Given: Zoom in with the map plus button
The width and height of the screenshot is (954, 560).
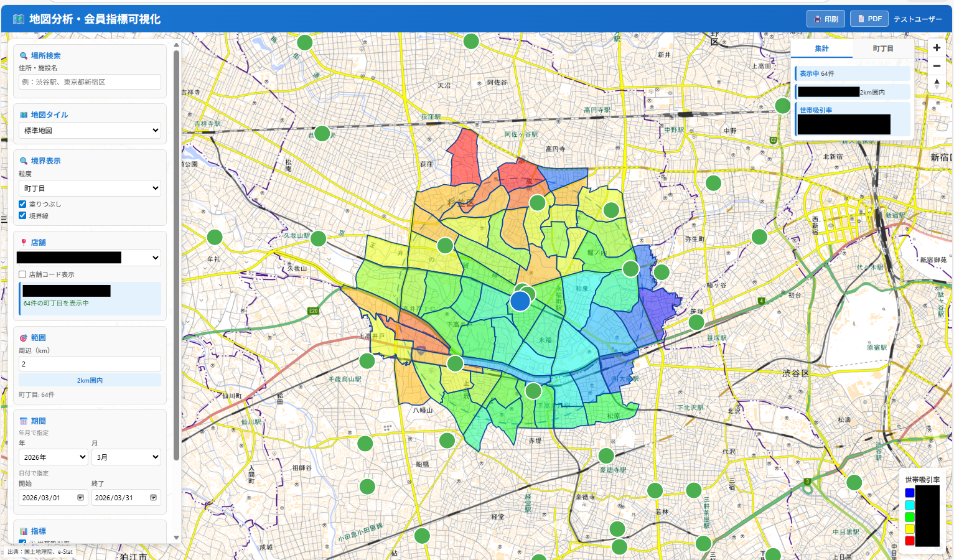Looking at the screenshot, I should 937,48.
